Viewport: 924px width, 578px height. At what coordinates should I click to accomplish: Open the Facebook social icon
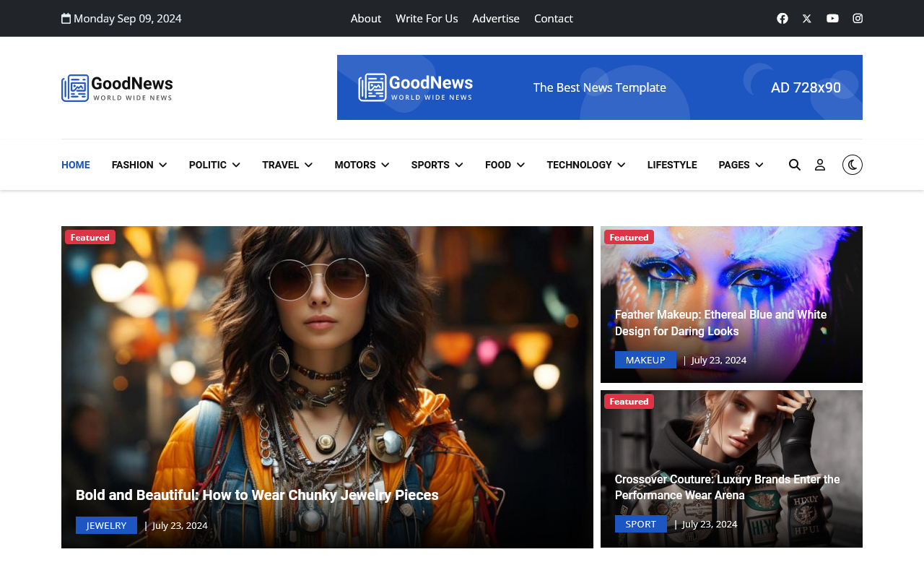coord(783,18)
